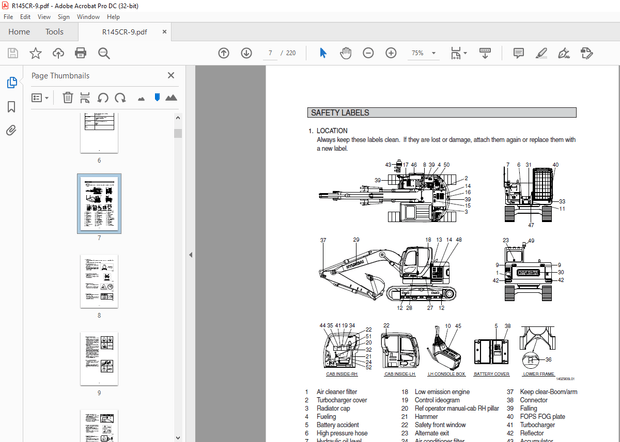Select the highlight text pen

point(541,53)
